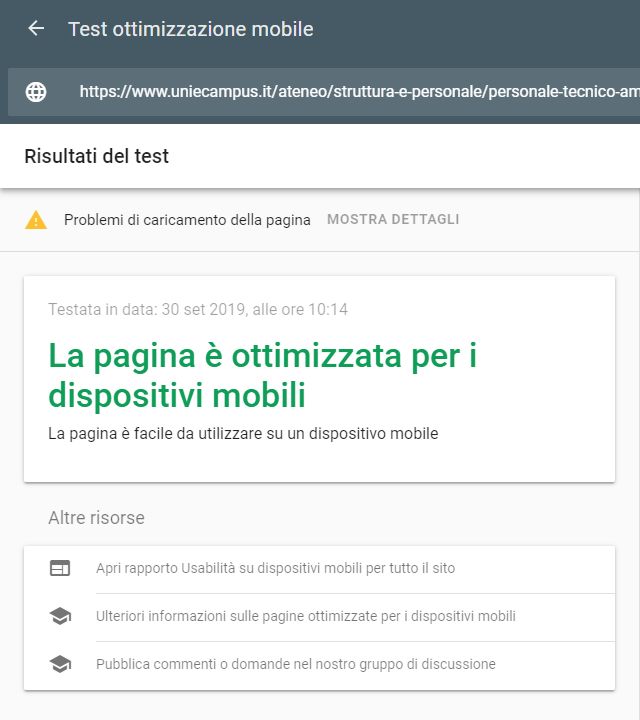Screen dimensions: 640x720
Task: Open the Apri rapporto Usabilità su dispositivi mobili link
Action: (x=275, y=568)
